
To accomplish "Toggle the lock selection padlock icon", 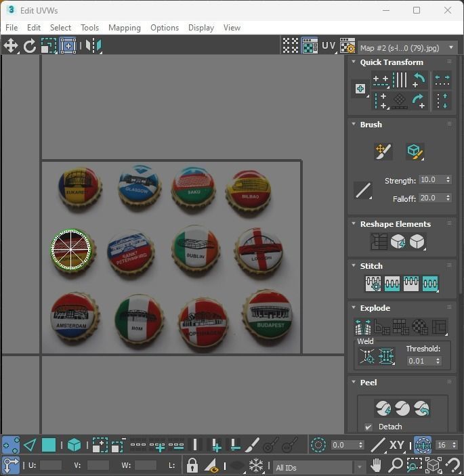I will pos(192,465).
